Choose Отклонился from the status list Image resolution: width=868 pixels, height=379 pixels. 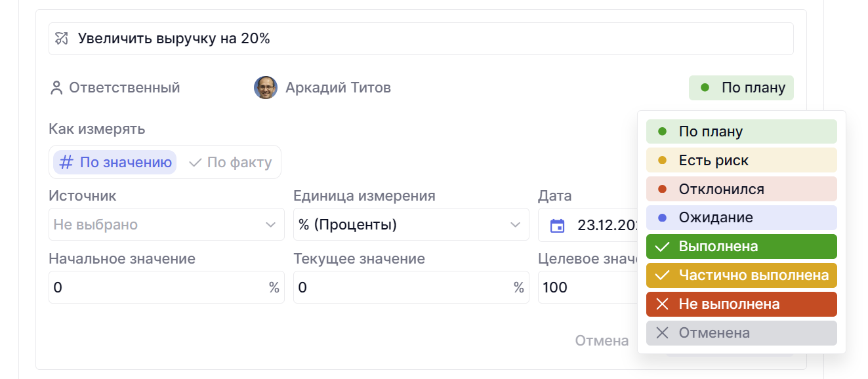coord(741,190)
